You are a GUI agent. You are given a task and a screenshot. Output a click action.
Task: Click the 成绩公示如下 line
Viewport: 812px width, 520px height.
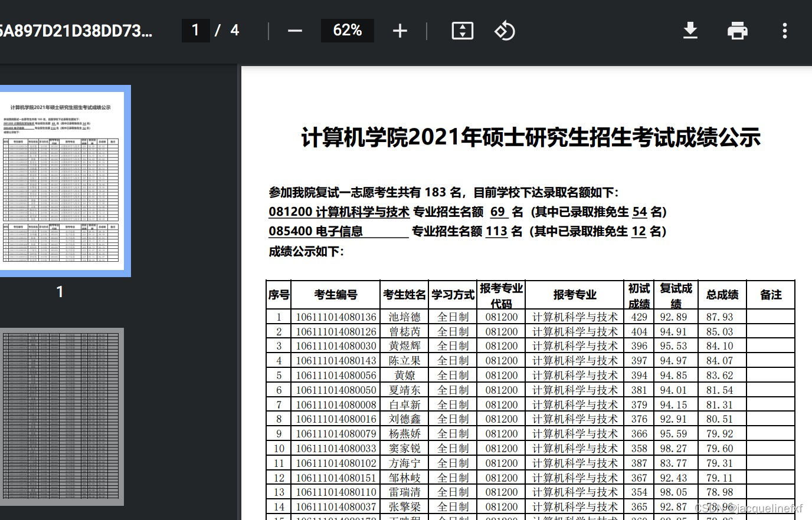click(x=306, y=252)
